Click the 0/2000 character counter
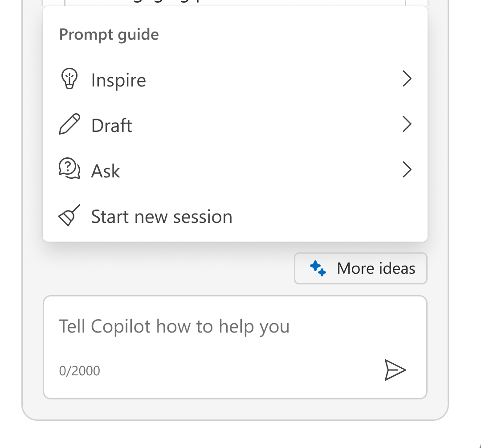 point(79,370)
